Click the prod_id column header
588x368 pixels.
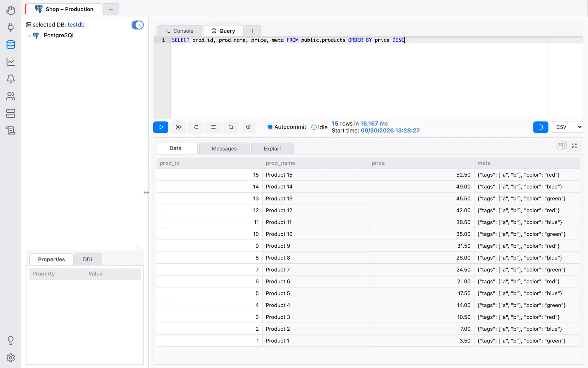pyautogui.click(x=209, y=163)
